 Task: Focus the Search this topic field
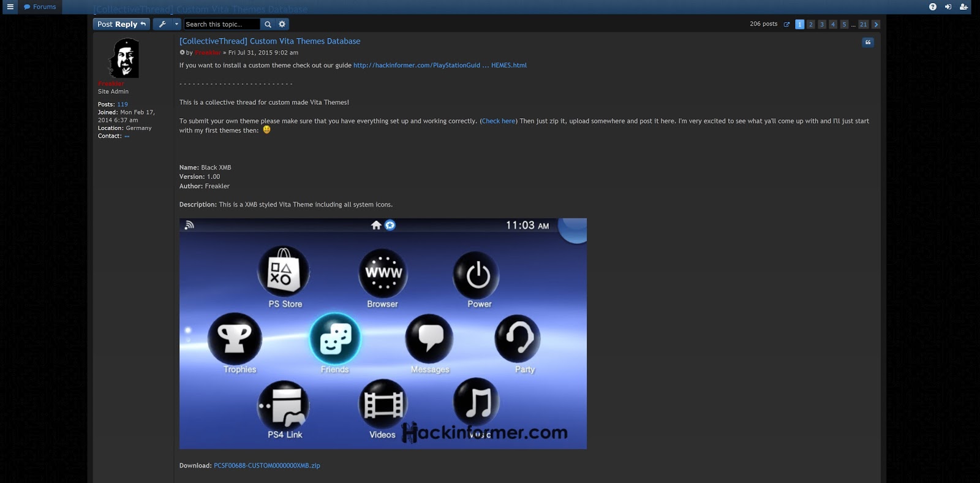point(222,24)
